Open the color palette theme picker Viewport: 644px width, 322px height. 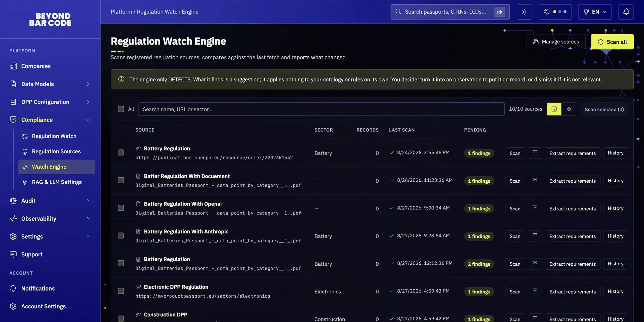point(555,12)
